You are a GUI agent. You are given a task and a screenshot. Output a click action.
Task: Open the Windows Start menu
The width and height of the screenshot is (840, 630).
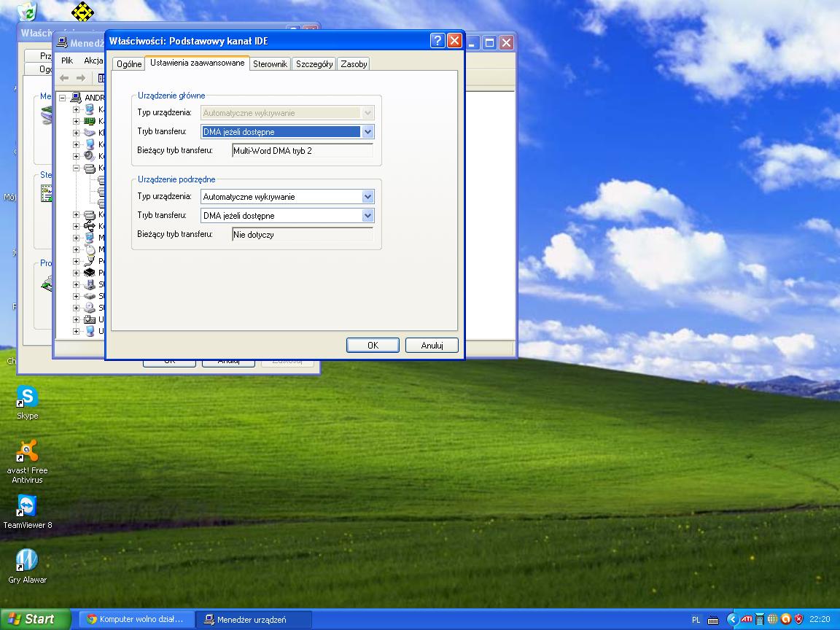[x=35, y=619]
